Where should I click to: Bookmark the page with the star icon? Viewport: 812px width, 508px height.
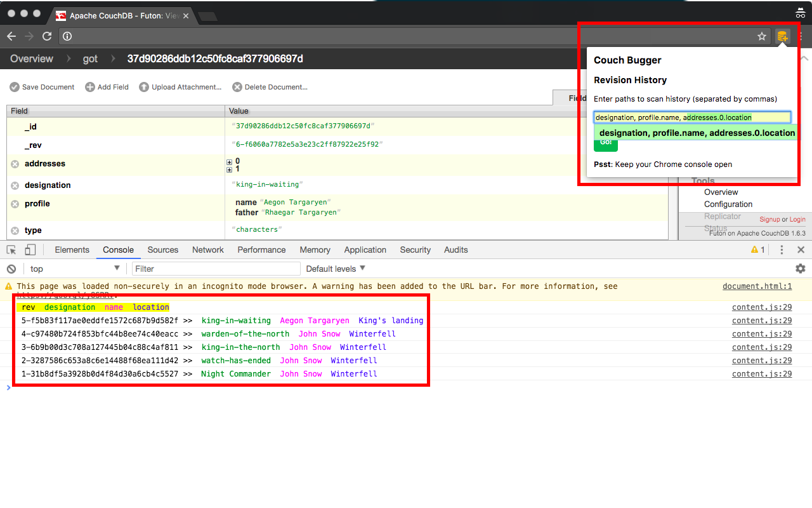pyautogui.click(x=762, y=36)
